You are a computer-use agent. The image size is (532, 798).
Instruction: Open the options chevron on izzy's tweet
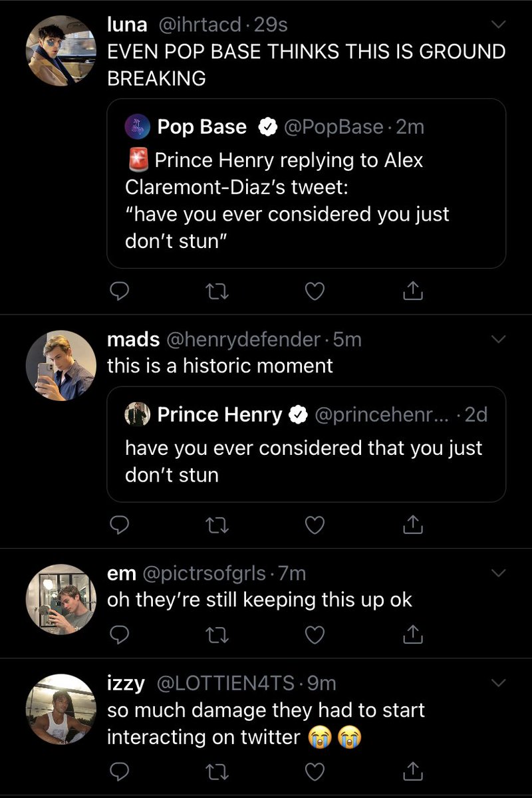(x=498, y=683)
